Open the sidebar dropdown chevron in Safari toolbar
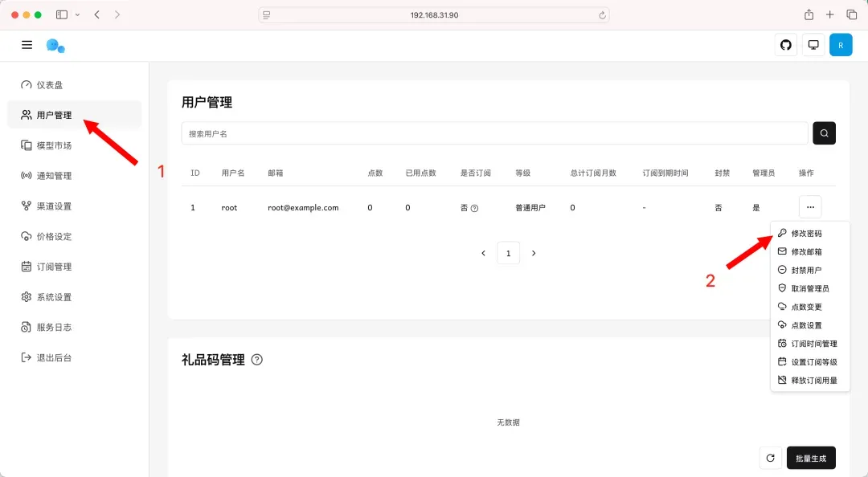 pyautogui.click(x=77, y=15)
